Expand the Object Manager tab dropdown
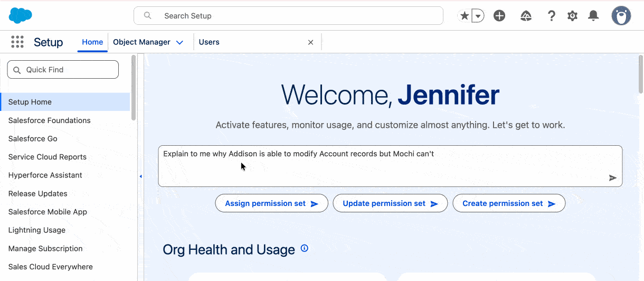Screen dimensions: 644x281 [x=179, y=42]
